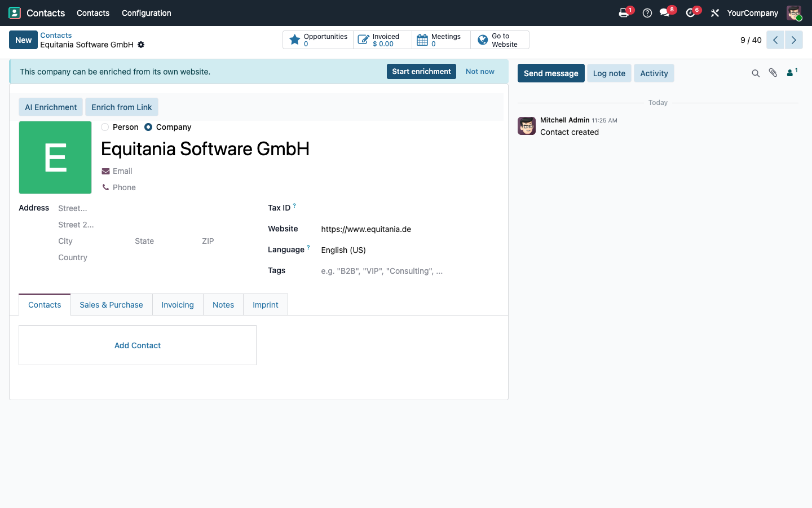Image resolution: width=812 pixels, height=508 pixels.
Task: Open the activities clock icon
Action: pos(690,13)
